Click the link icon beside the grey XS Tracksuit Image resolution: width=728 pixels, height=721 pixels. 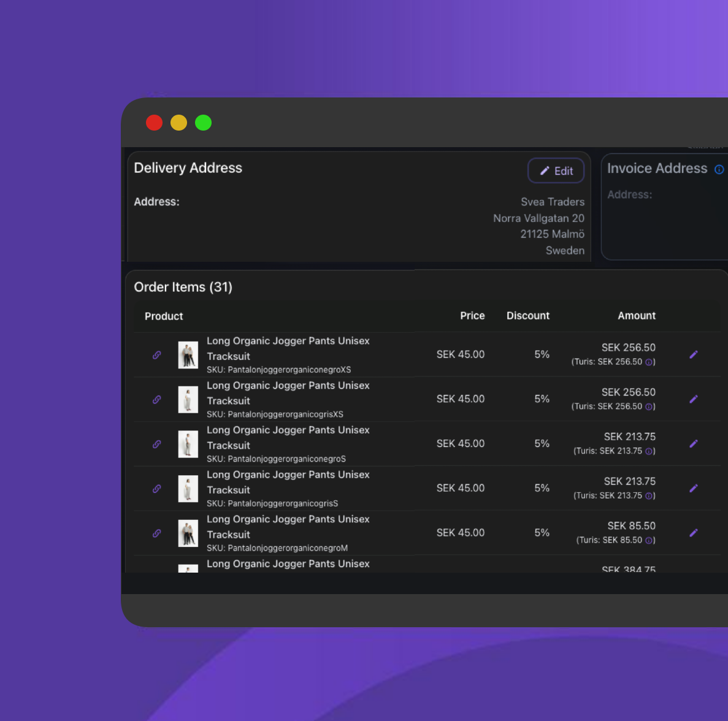click(157, 399)
